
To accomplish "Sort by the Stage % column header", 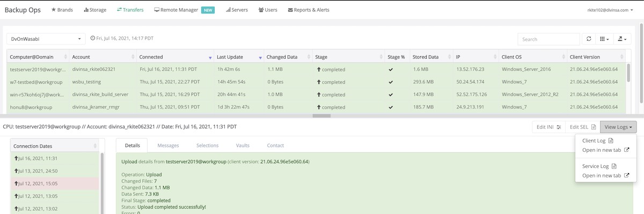I will pos(397,57).
